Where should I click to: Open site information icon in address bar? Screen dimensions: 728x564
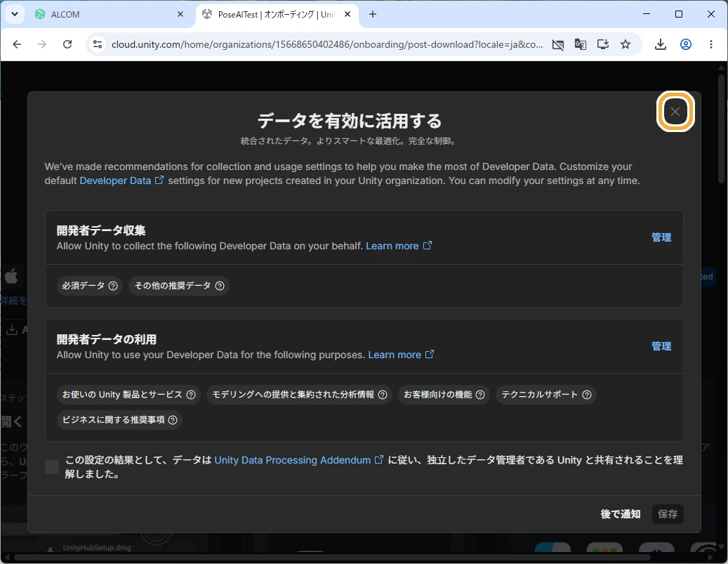[98, 44]
